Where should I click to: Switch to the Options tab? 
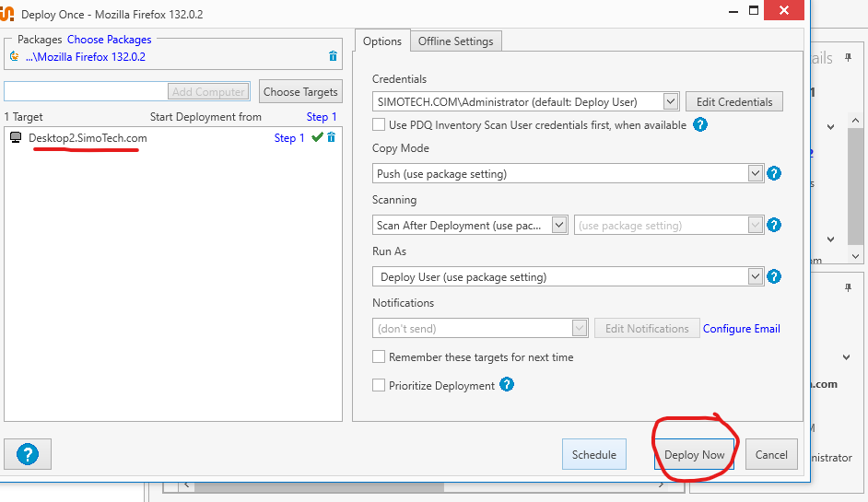(382, 41)
